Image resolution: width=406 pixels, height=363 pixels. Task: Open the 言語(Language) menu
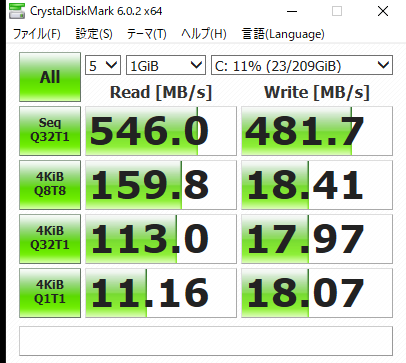click(283, 34)
